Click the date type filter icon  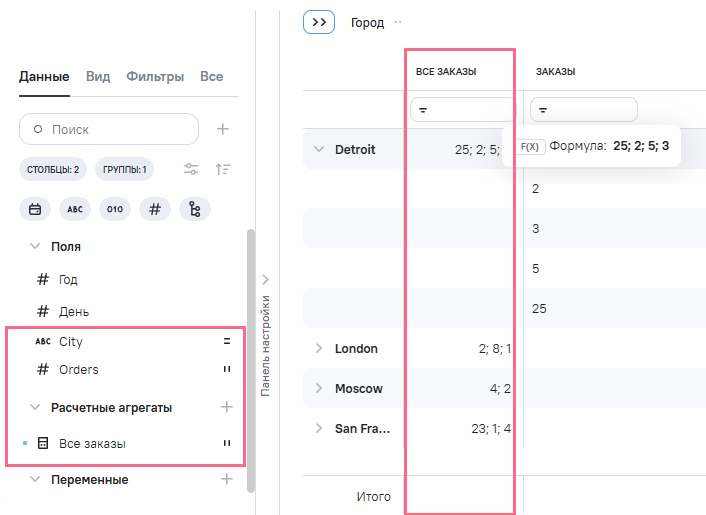[35, 209]
